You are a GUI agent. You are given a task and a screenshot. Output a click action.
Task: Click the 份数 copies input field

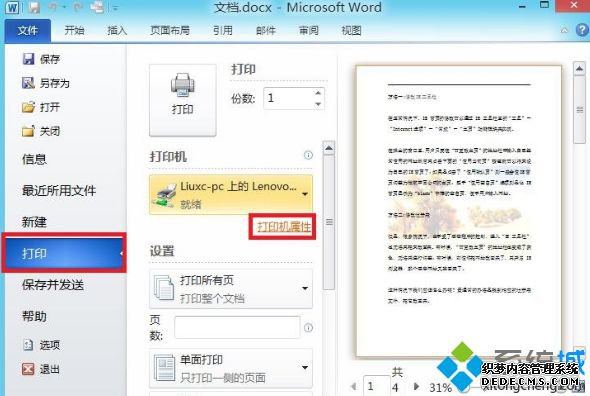[289, 98]
